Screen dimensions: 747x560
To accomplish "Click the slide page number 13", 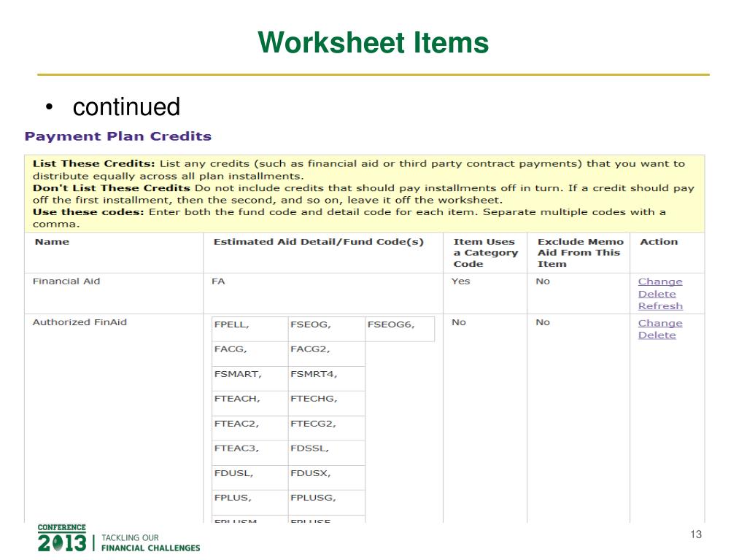I will 695,535.
